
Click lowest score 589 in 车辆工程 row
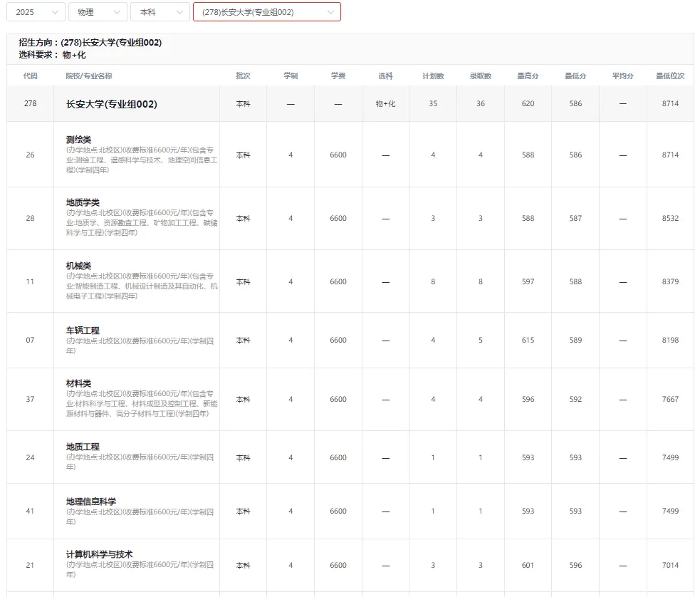[575, 341]
